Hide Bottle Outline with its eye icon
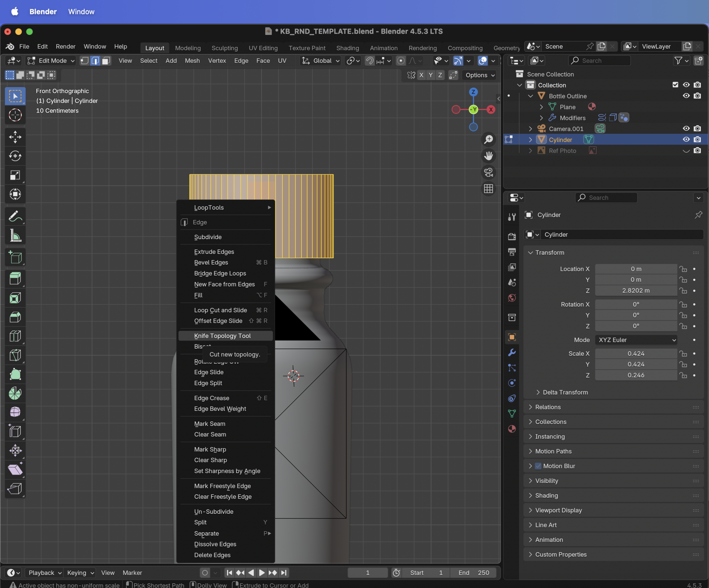 pos(686,96)
